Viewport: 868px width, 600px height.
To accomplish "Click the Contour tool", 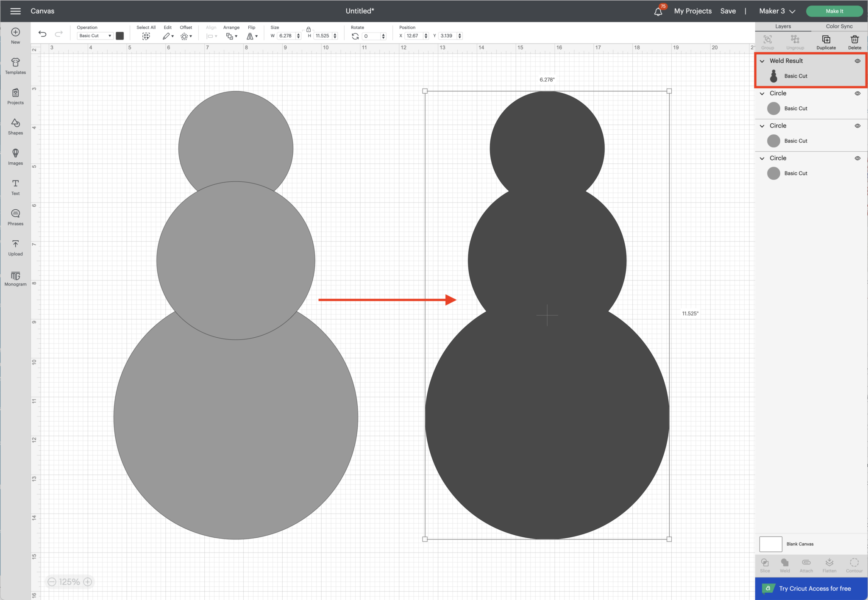I will (x=854, y=565).
